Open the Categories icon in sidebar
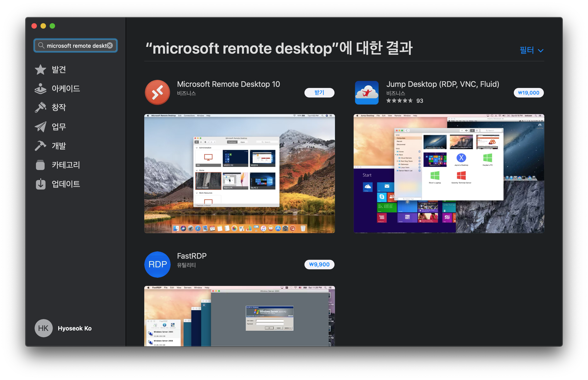588x380 pixels. coord(40,165)
